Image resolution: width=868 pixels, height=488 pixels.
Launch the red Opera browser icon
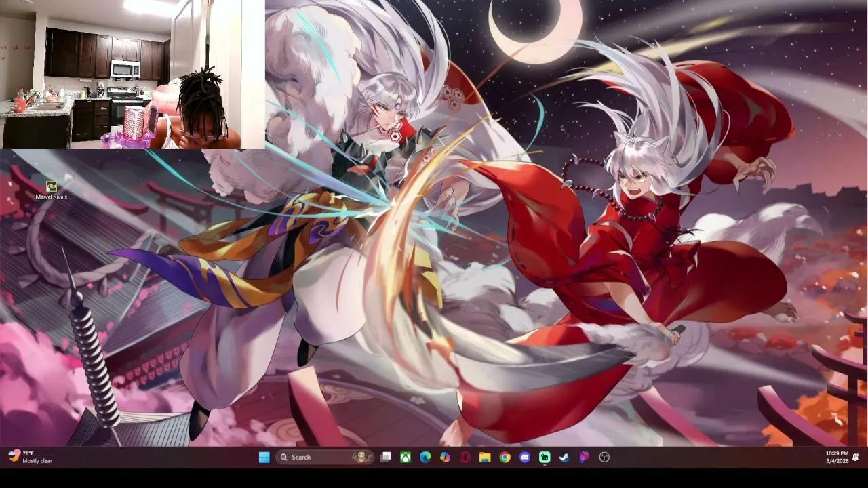click(x=465, y=457)
